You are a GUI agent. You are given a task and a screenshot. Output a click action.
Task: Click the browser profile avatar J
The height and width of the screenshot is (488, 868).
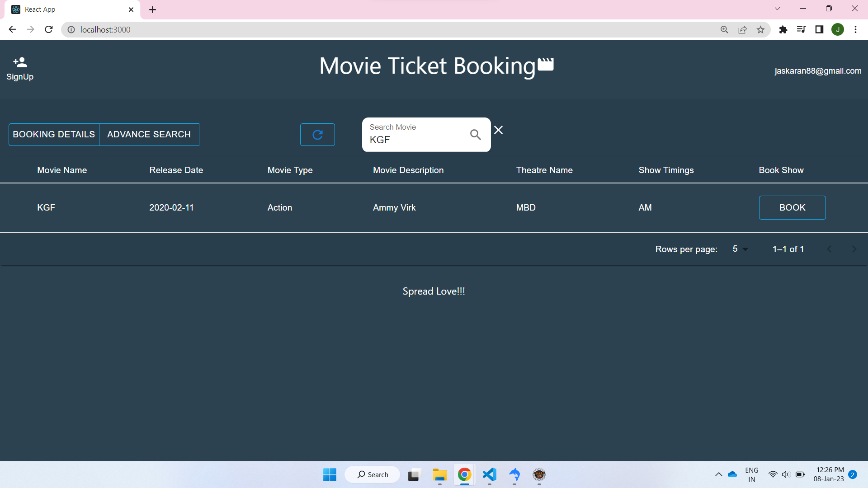(x=838, y=29)
